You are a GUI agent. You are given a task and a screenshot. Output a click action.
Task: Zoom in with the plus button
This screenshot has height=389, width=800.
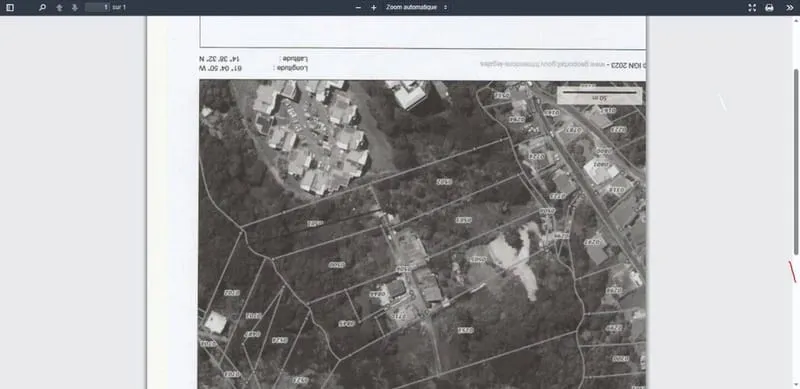[373, 8]
